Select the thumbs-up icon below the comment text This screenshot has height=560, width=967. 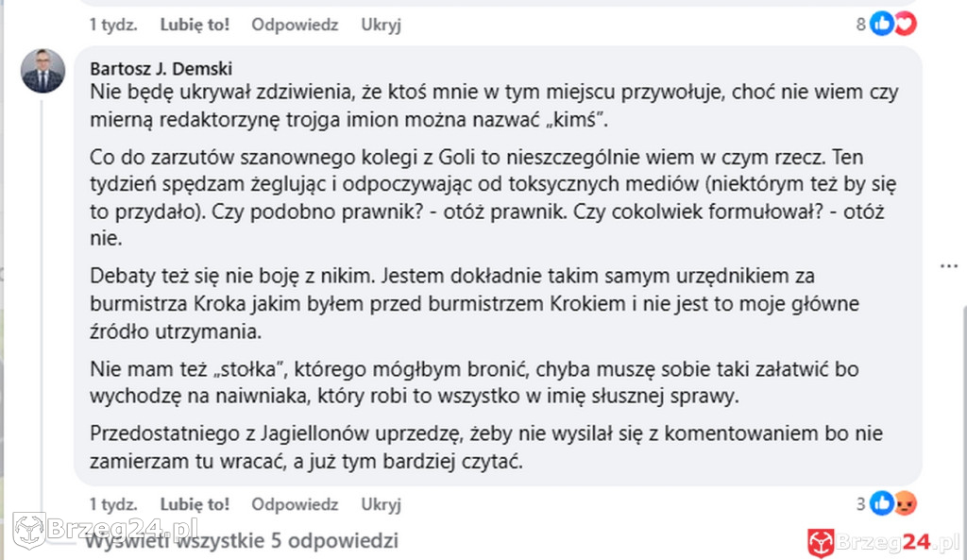(x=881, y=503)
